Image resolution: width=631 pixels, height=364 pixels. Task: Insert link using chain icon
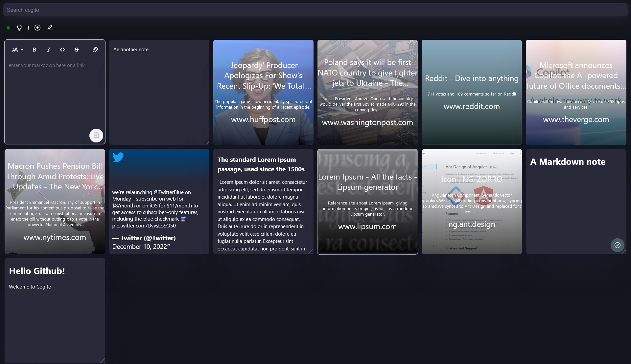point(95,50)
